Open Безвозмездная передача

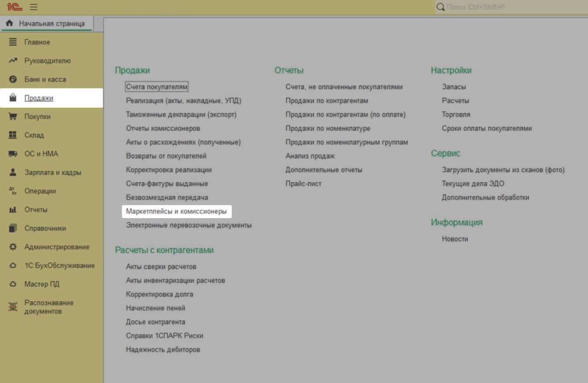click(x=167, y=197)
